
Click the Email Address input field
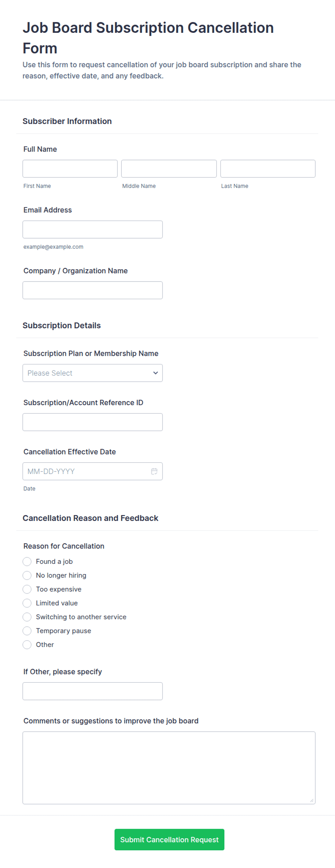pos(93,229)
